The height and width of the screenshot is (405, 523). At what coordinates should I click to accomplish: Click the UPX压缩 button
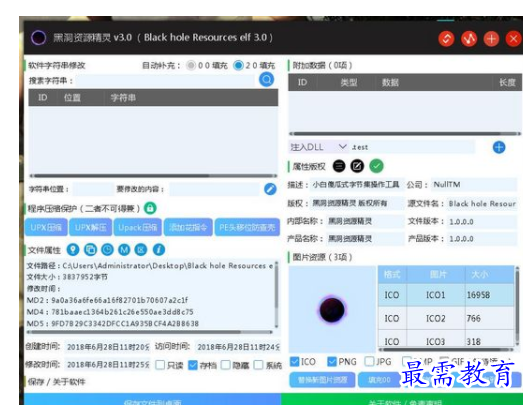(46, 228)
